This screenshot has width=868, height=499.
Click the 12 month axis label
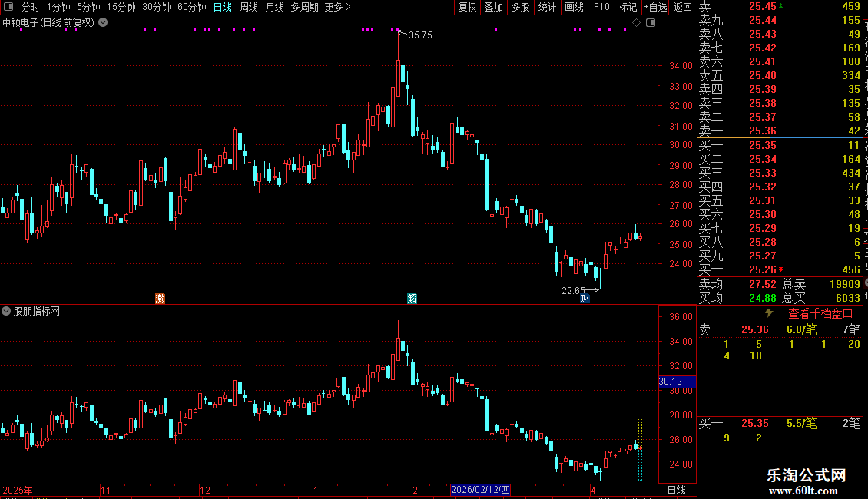(205, 490)
